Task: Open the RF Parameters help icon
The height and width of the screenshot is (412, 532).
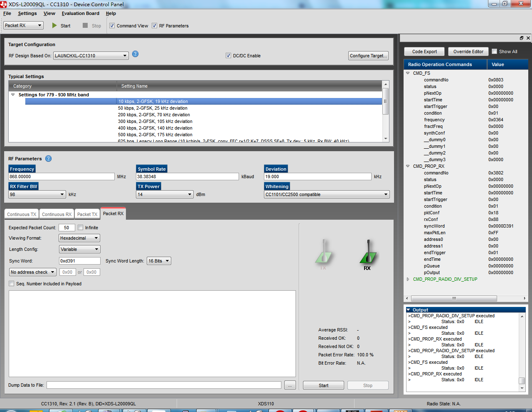Action: (x=48, y=159)
